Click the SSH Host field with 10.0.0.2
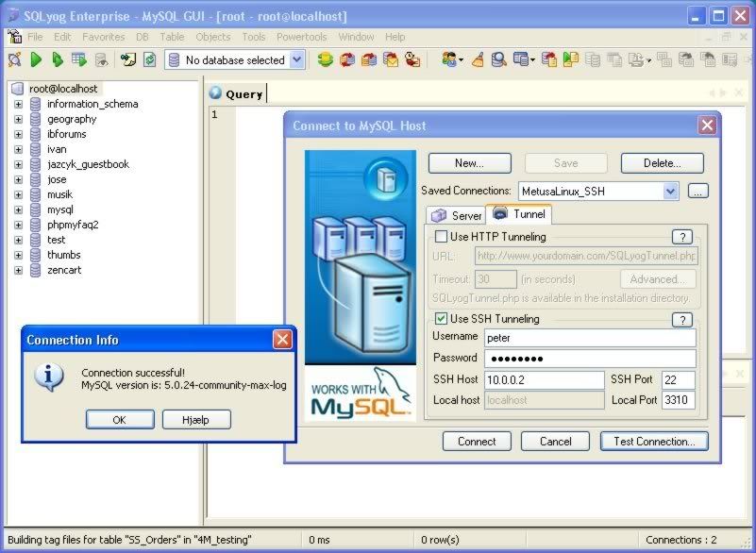756x553 pixels. [x=544, y=380]
